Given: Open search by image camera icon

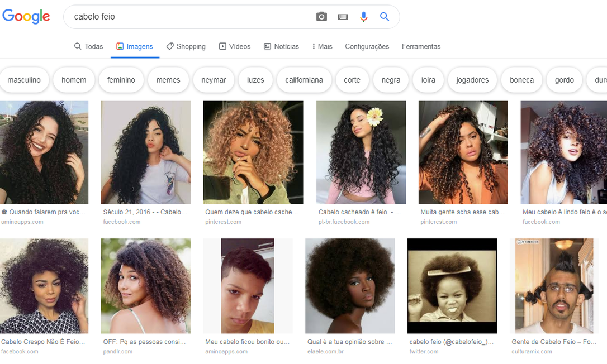Looking at the screenshot, I should tap(321, 17).
